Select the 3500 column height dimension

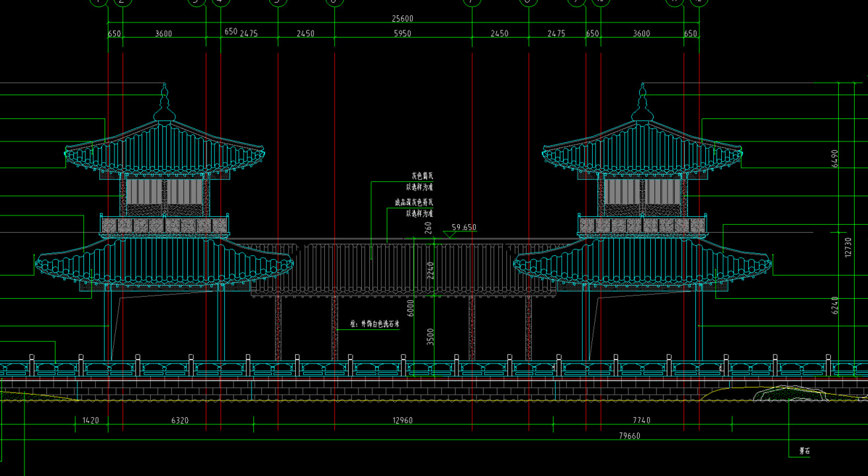point(431,337)
